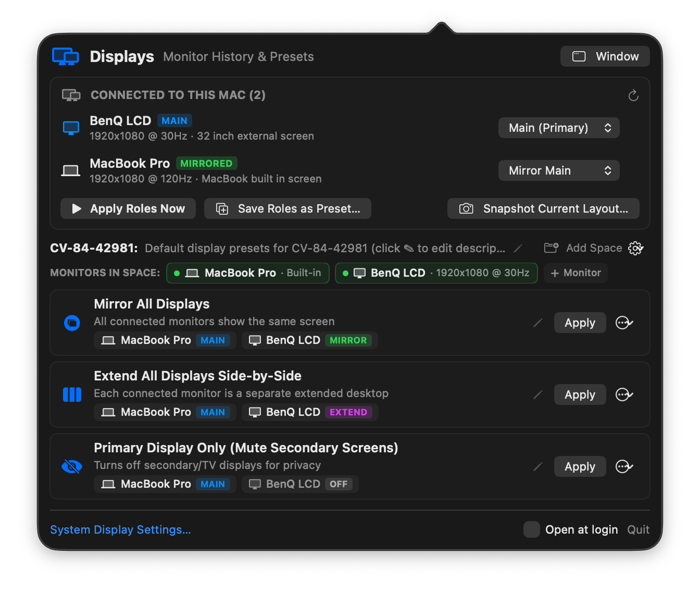The height and width of the screenshot is (592, 700).
Task: Click the BenQ LCD OFF chip
Action: [300, 484]
